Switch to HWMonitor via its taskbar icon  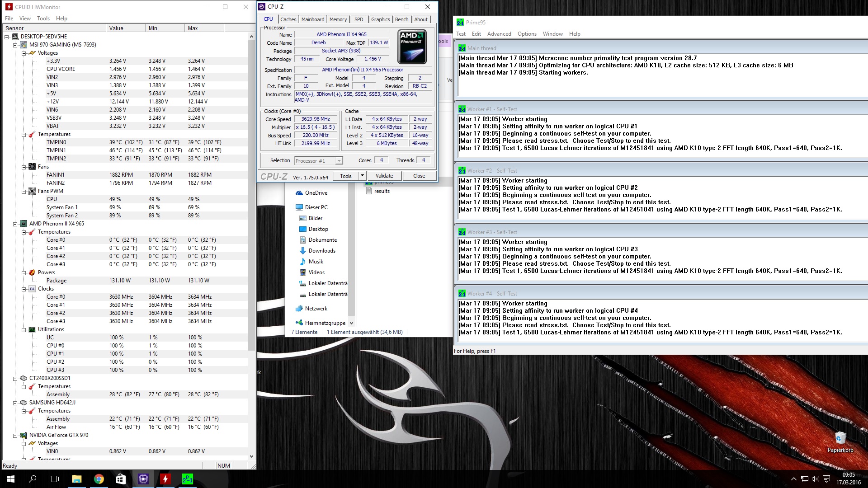click(x=165, y=479)
